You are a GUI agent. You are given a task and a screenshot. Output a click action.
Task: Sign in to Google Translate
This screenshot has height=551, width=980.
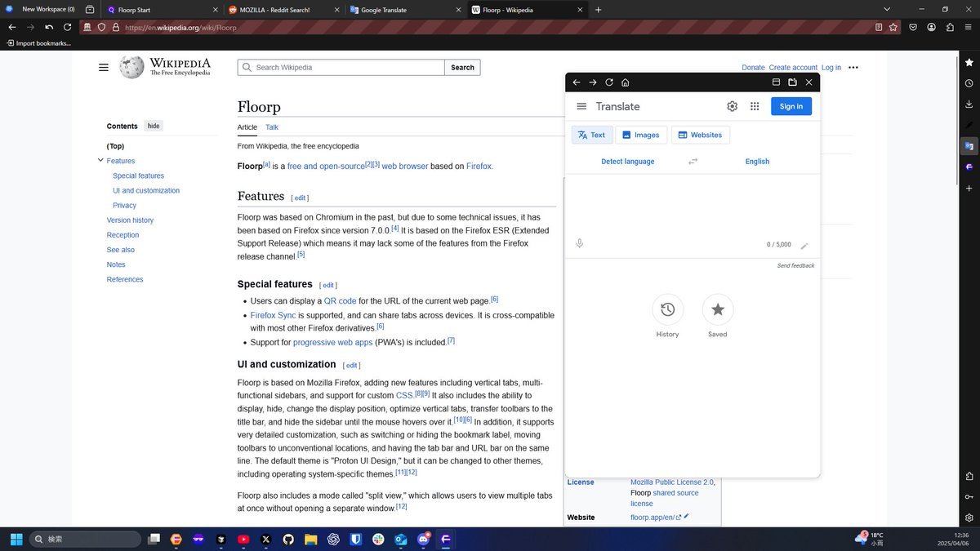point(791,106)
